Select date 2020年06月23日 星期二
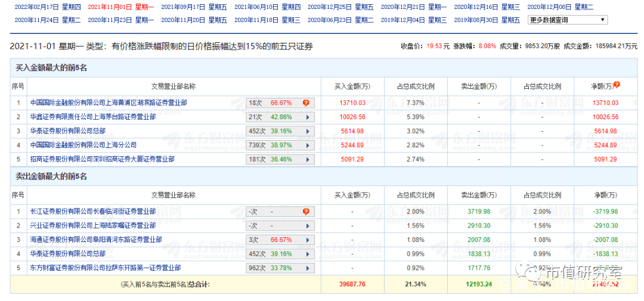The height and width of the screenshot is (301, 644). click(341, 20)
